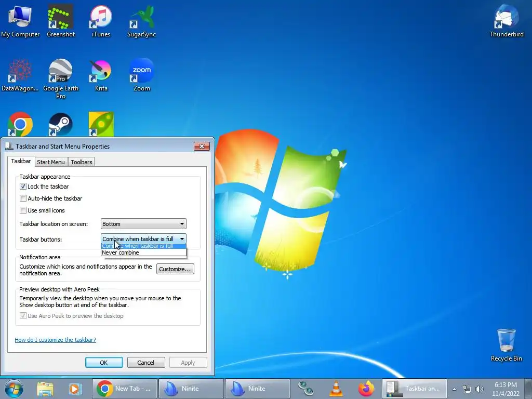Click the linked-rings taskbar icon
The width and height of the screenshot is (532, 399).
click(305, 389)
